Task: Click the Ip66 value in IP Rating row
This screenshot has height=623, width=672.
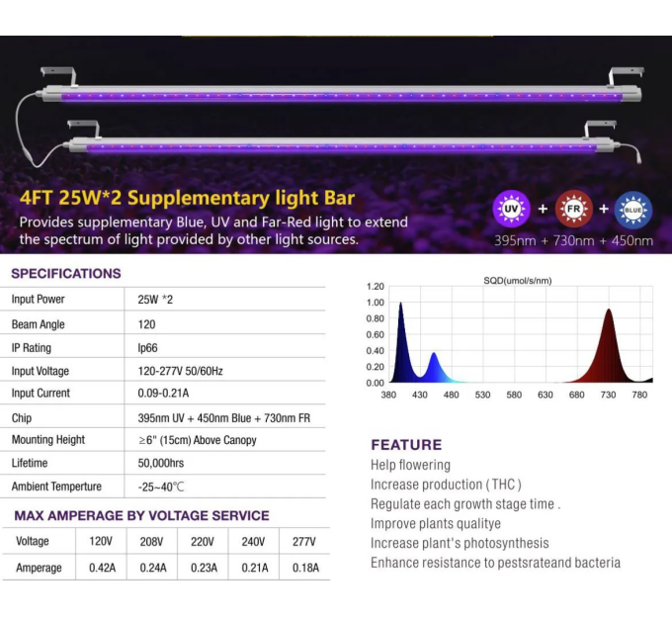Action: [149, 347]
